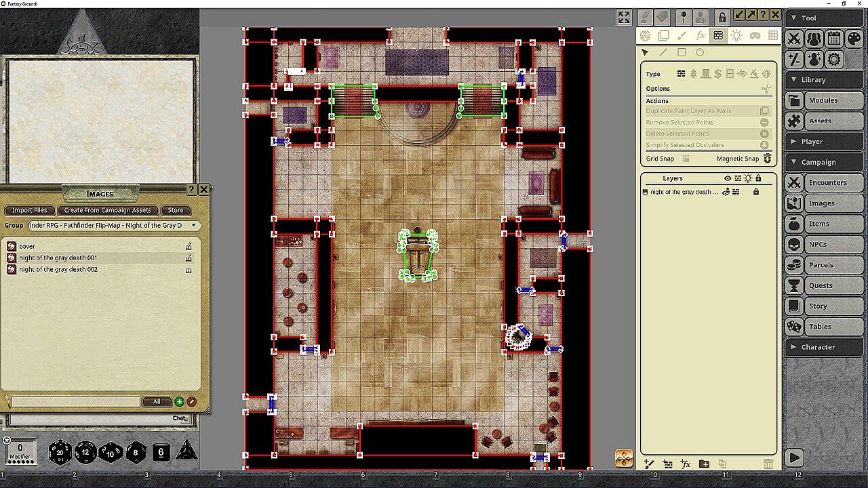Click the quill drawing tool icon
The image size is (868, 488).
(645, 17)
